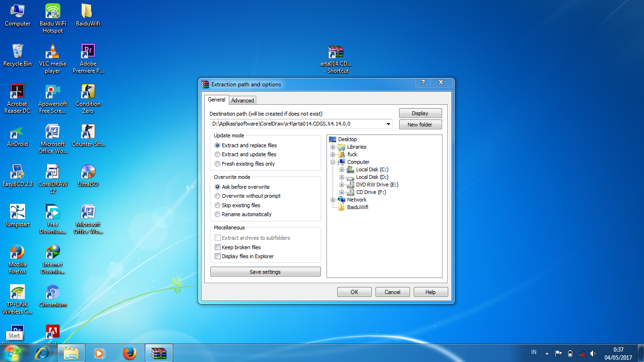
Task: Open the Computer desktop icon
Action: pos(17,15)
